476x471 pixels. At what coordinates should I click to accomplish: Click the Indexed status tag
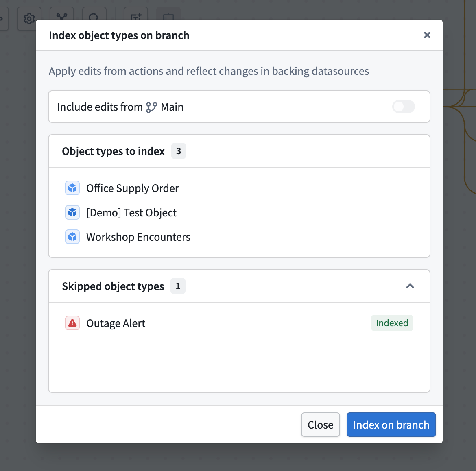(392, 323)
